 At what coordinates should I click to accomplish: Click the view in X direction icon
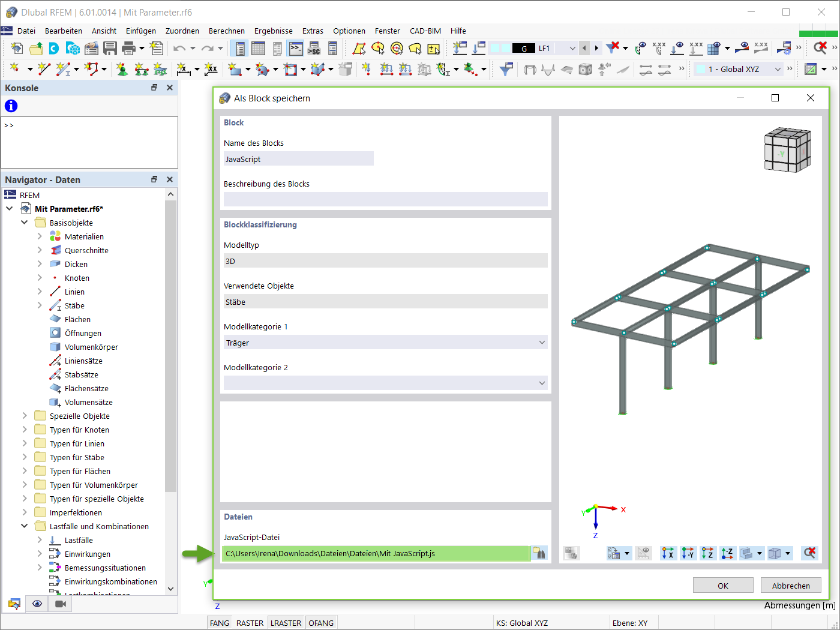(x=668, y=553)
